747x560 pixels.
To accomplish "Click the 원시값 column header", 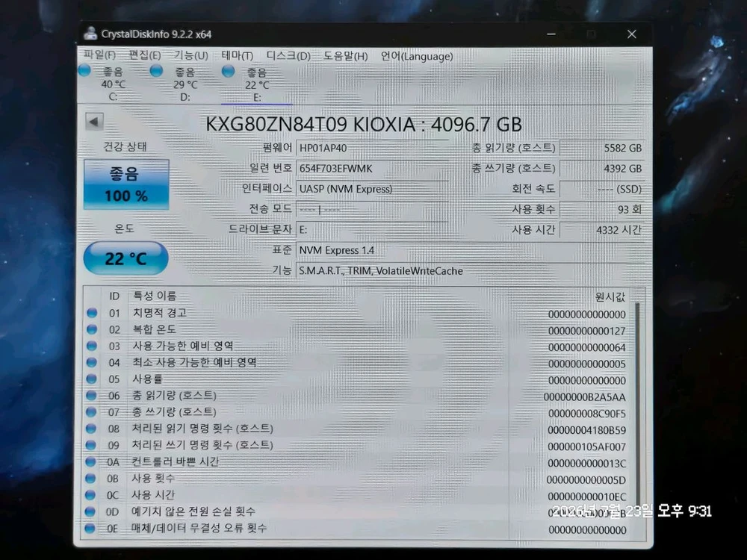I will (610, 296).
